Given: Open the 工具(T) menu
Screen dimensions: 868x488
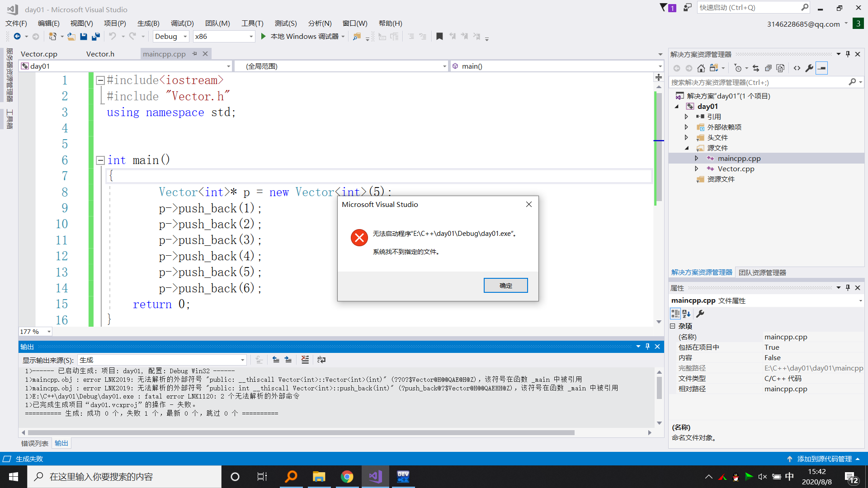Looking at the screenshot, I should point(252,23).
